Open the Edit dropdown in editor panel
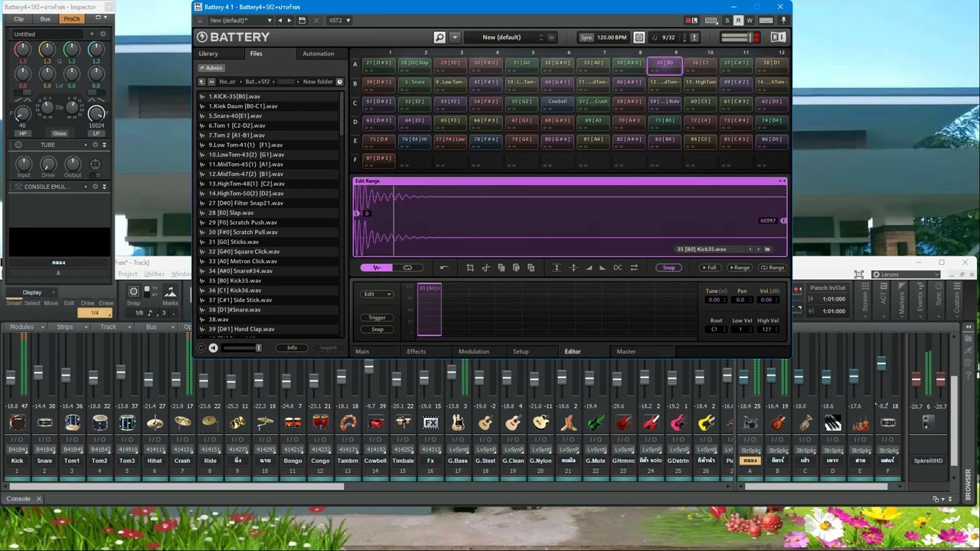The image size is (980, 551). 377,294
